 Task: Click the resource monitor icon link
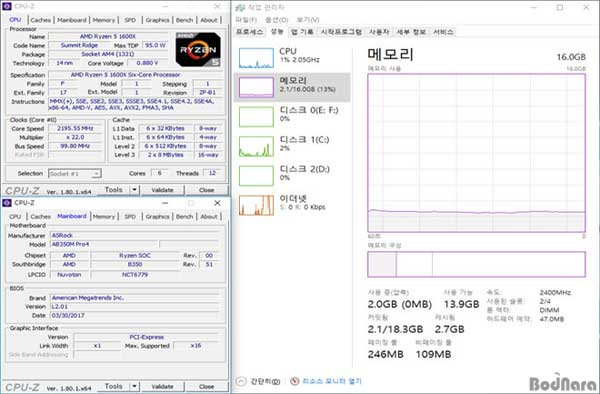pos(294,381)
